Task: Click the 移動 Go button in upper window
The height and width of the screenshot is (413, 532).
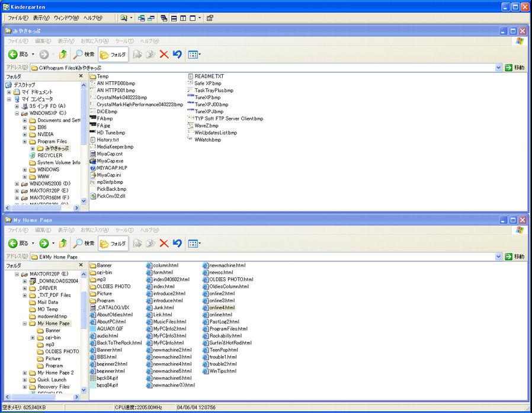Action: 514,68
